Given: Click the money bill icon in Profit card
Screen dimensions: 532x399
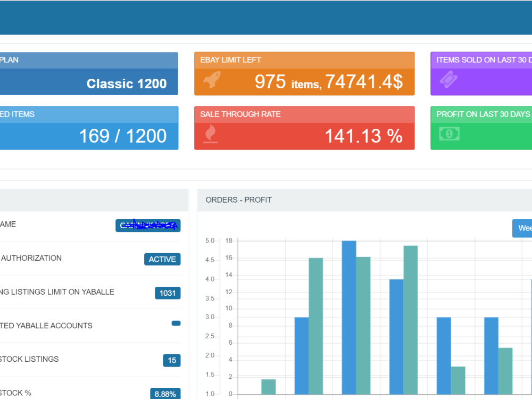Looking at the screenshot, I should coord(449,134).
